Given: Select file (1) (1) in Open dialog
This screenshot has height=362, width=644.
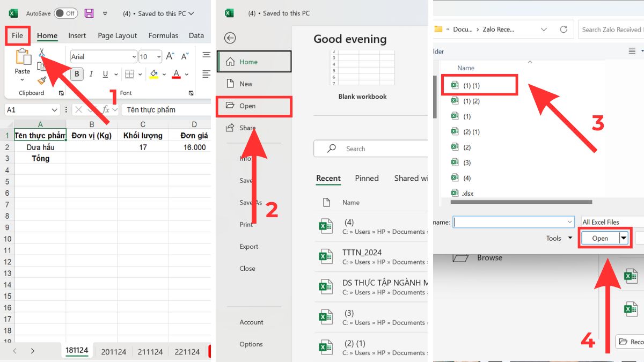Looking at the screenshot, I should pyautogui.click(x=479, y=86).
